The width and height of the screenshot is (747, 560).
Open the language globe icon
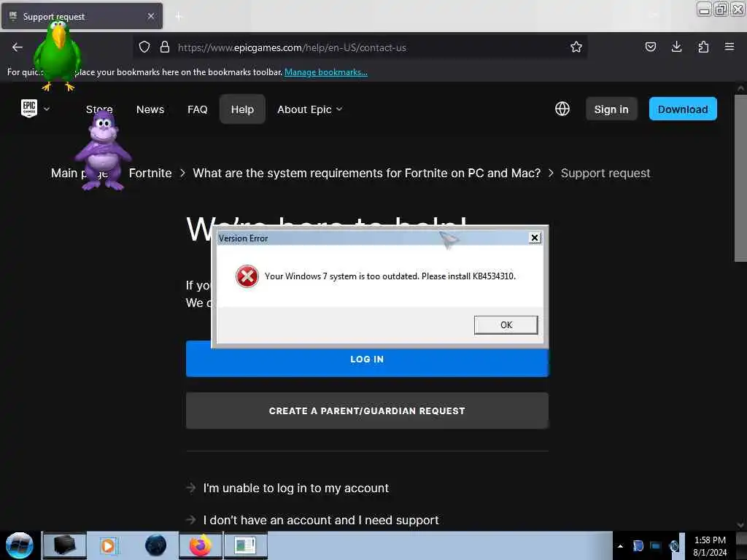[x=562, y=109]
